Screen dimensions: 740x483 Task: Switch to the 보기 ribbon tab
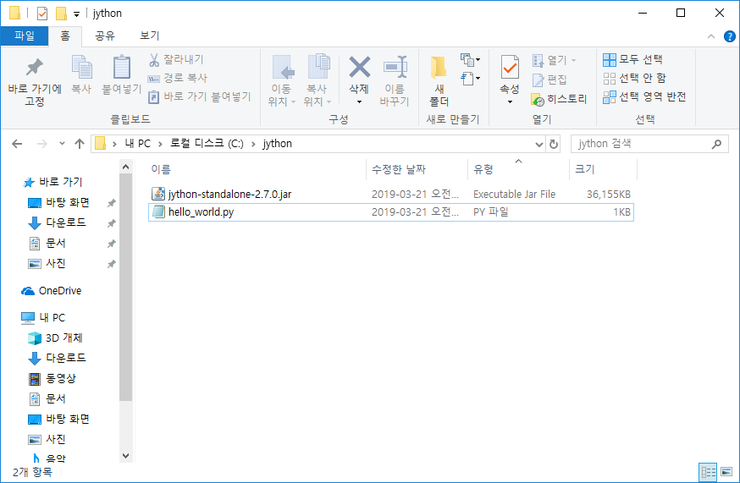pos(150,36)
